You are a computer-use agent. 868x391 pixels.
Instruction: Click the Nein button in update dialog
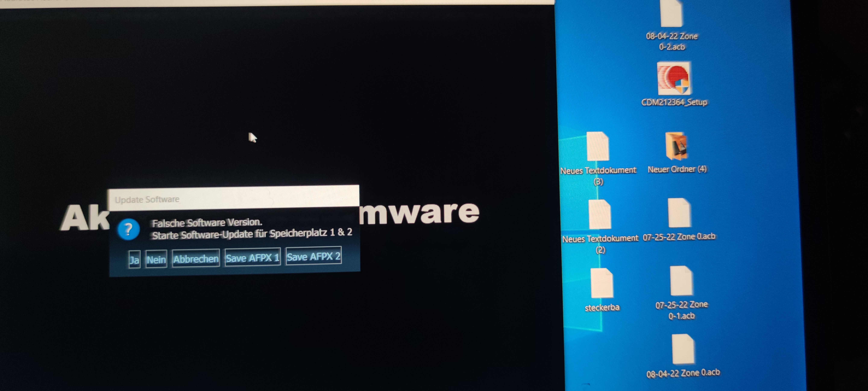click(156, 259)
